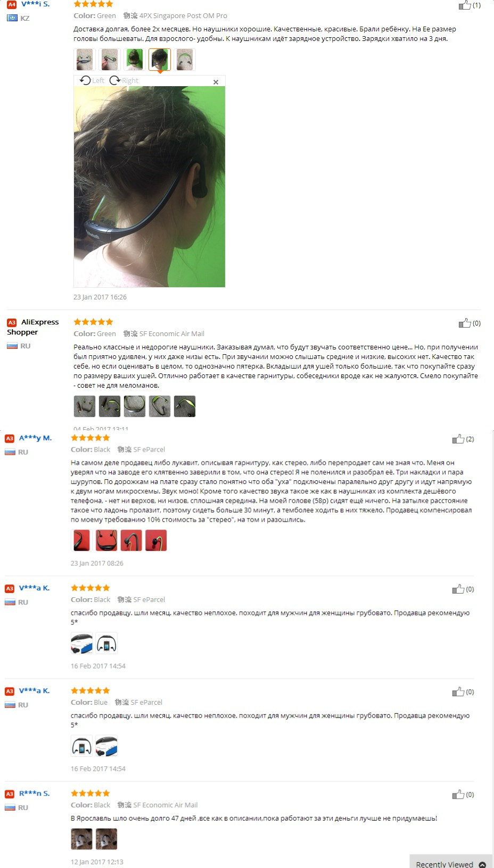Open second thumbnail in V***a K.'s Blue review
Image resolution: width=494 pixels, height=868 pixels.
coord(106,746)
